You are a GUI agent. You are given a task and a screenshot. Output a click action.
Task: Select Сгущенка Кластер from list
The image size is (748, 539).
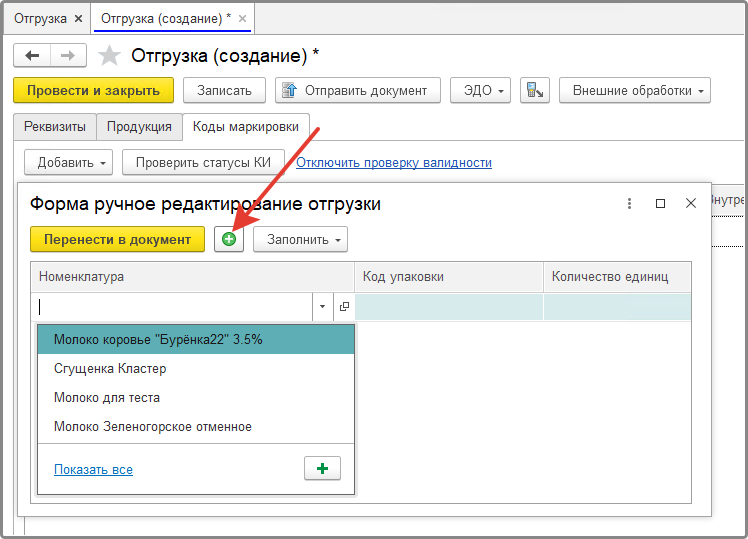point(196,368)
